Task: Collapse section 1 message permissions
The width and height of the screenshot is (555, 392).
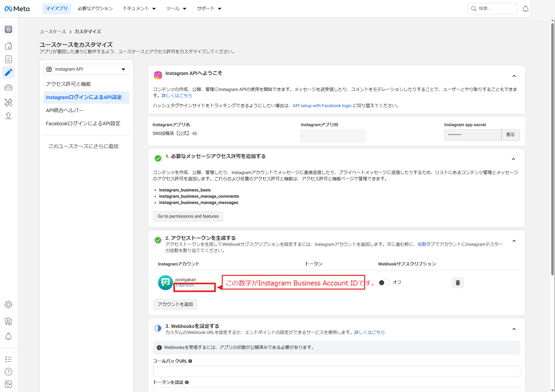Action: [513, 159]
